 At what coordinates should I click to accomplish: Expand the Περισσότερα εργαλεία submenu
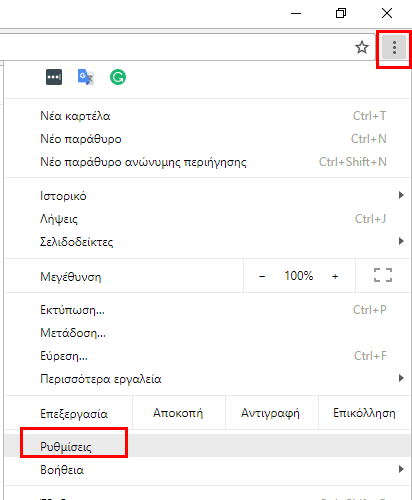click(207, 379)
